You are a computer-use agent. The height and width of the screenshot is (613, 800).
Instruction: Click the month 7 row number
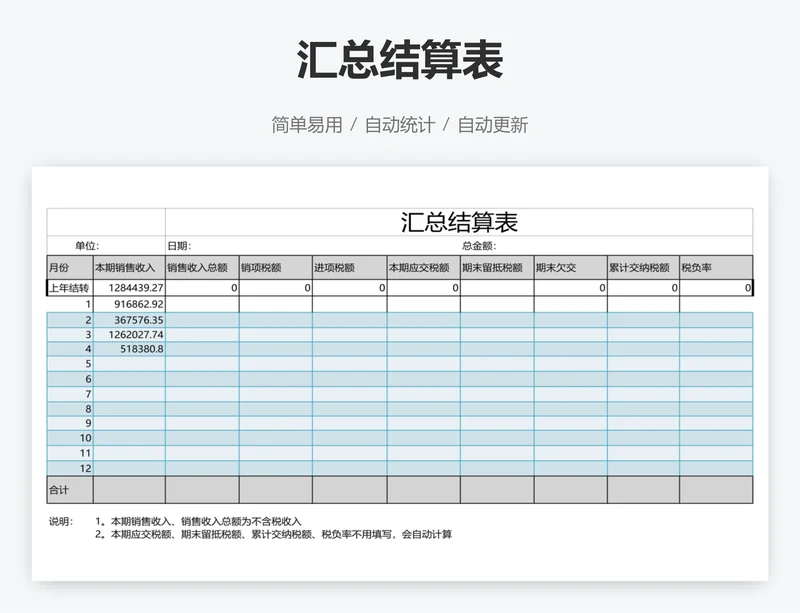(x=88, y=394)
